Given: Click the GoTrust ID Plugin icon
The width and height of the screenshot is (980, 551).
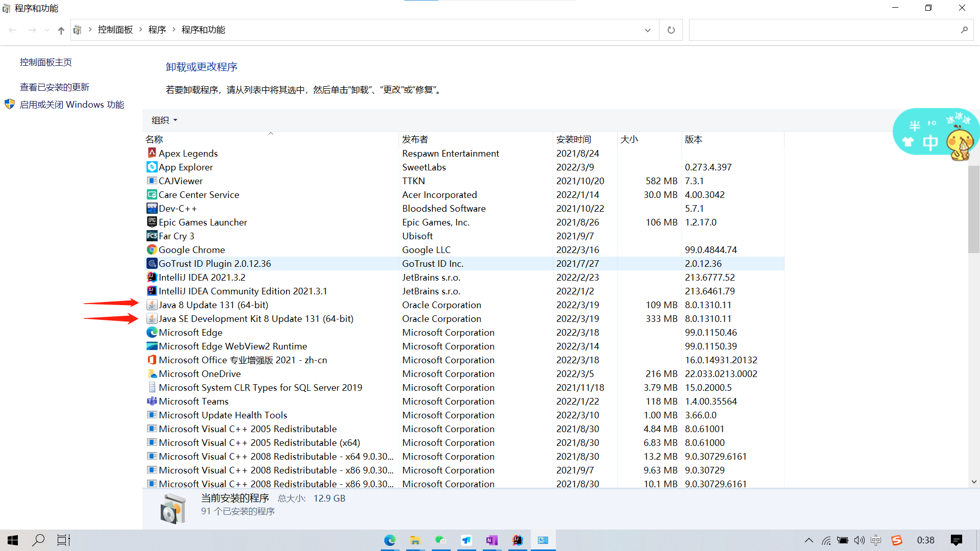Looking at the screenshot, I should point(152,263).
